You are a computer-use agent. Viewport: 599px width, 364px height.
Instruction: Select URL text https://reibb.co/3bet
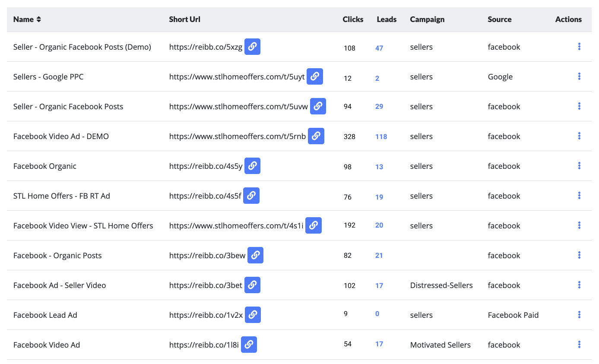point(206,285)
